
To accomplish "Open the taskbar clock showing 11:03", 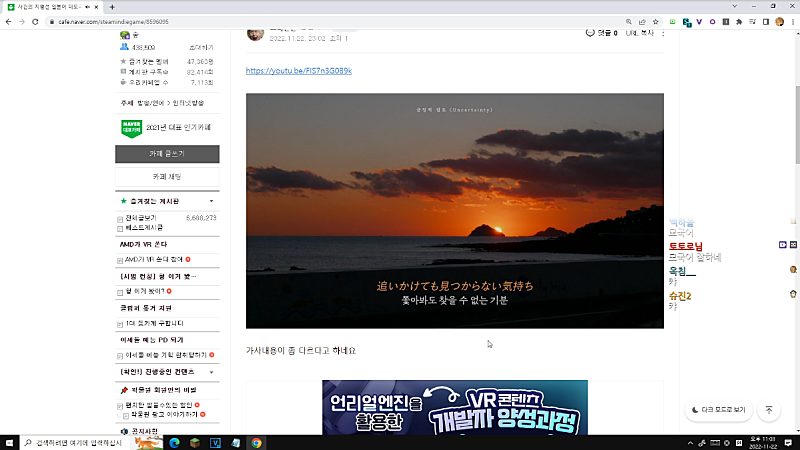I will (x=763, y=443).
